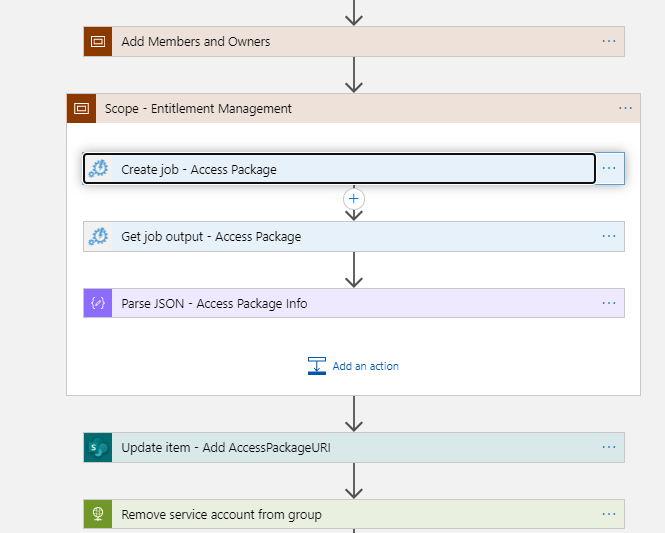Open the ellipsis menu for Get job output
Image resolution: width=665 pixels, height=533 pixels.
point(609,236)
